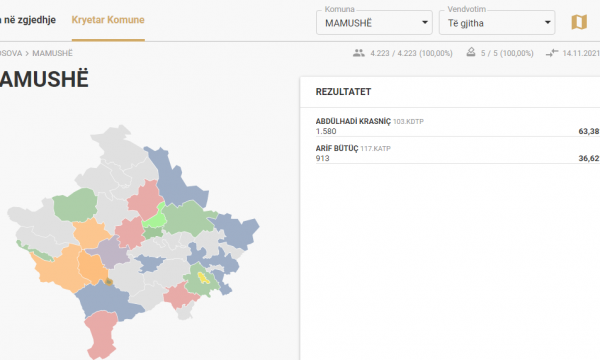Image resolution: width=600 pixels, height=360 pixels.
Task: Open the MAMUSHË municipality combo box
Action: tap(374, 23)
